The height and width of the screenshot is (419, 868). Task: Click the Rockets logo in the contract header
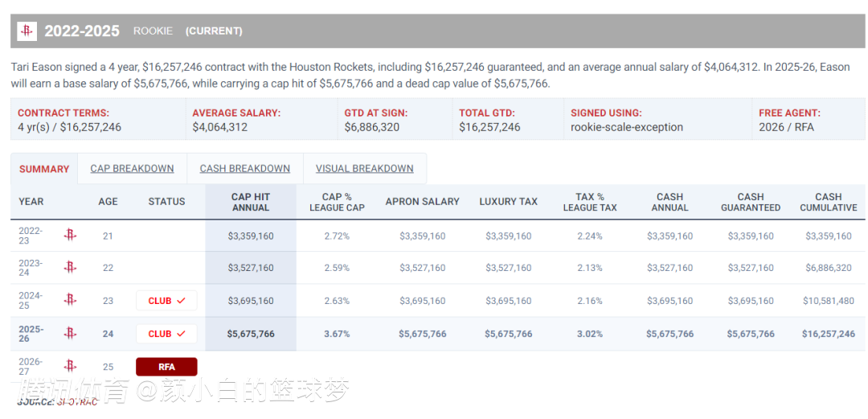coord(27,31)
